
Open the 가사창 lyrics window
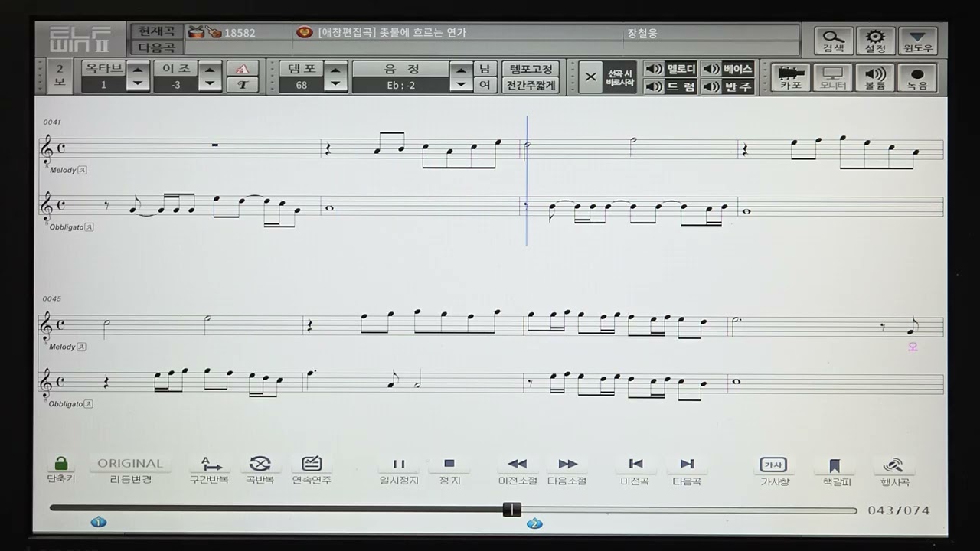click(x=774, y=471)
